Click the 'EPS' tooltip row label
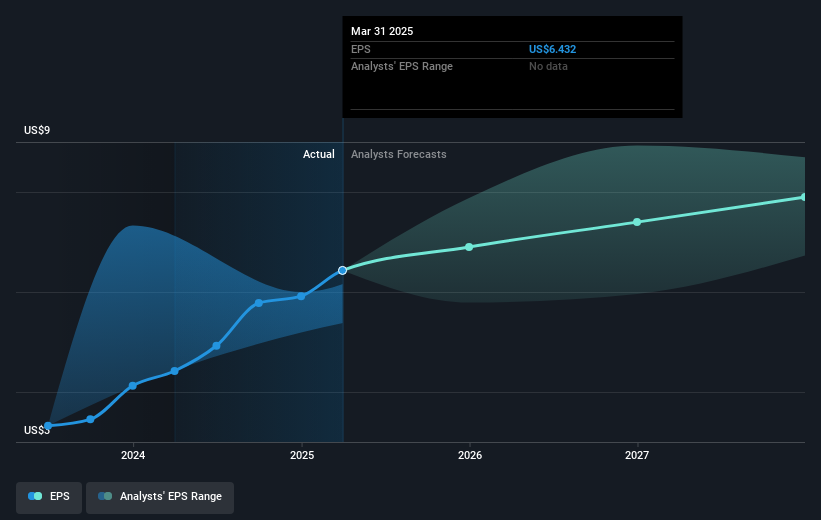821x520 pixels. tap(361, 49)
